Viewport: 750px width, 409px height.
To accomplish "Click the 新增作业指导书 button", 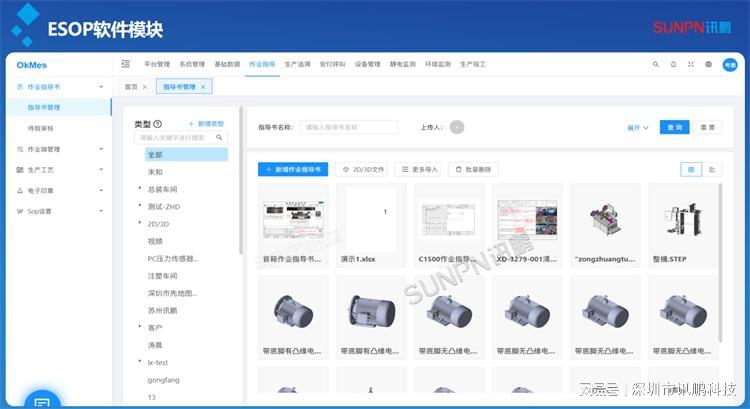I will pyautogui.click(x=292, y=170).
